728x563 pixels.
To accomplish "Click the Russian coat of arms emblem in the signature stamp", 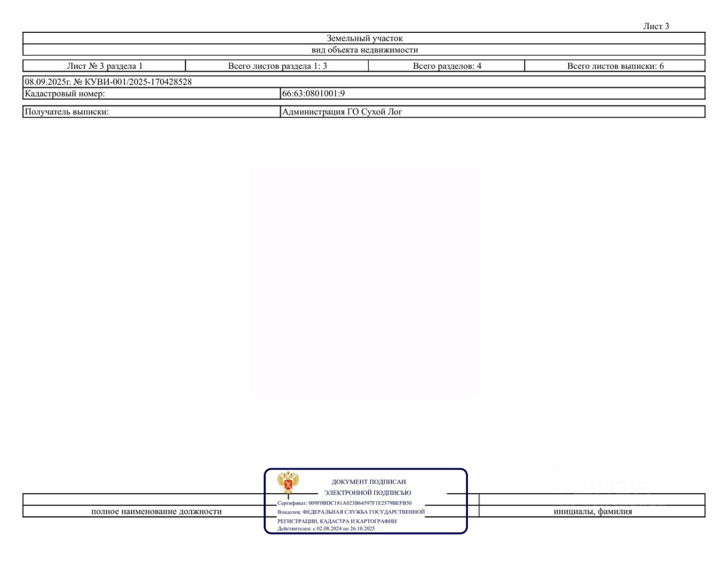I will coord(288,483).
